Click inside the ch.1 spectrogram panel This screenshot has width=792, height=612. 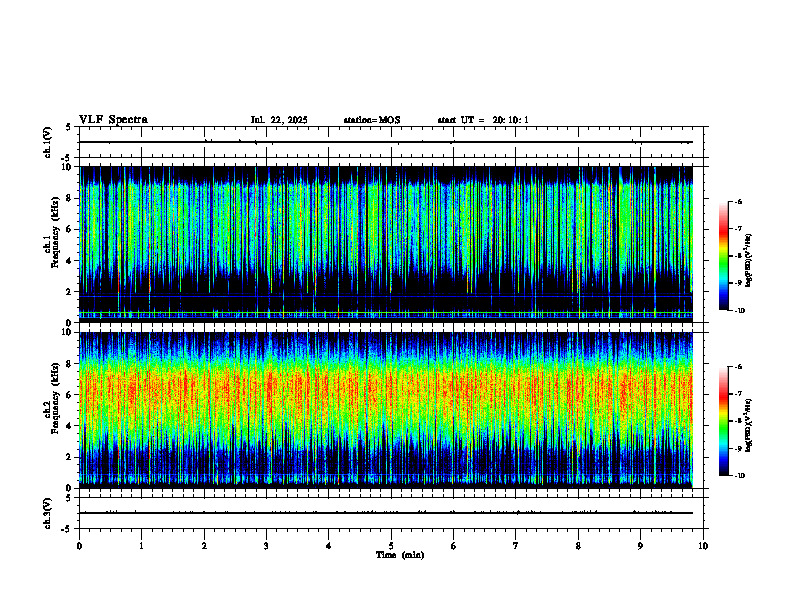386,244
